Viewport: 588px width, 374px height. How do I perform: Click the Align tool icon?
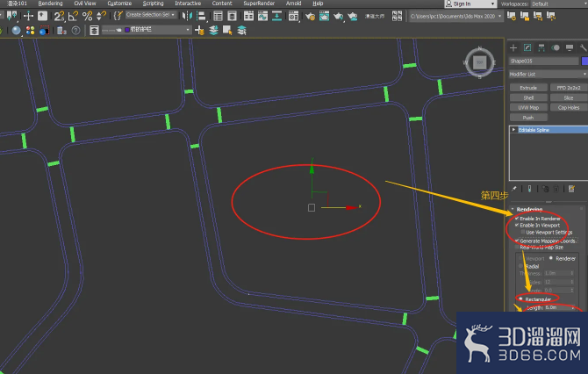coord(201,16)
